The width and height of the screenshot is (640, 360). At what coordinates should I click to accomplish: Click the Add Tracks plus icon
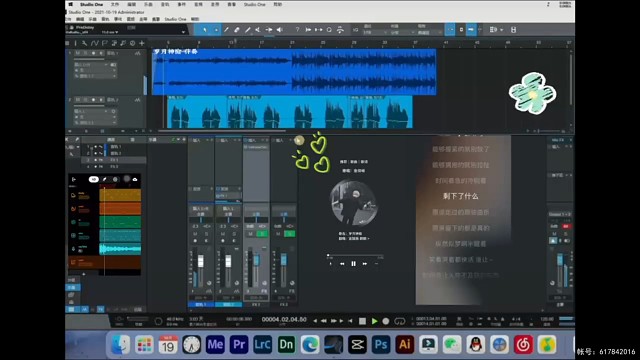pos(142,43)
